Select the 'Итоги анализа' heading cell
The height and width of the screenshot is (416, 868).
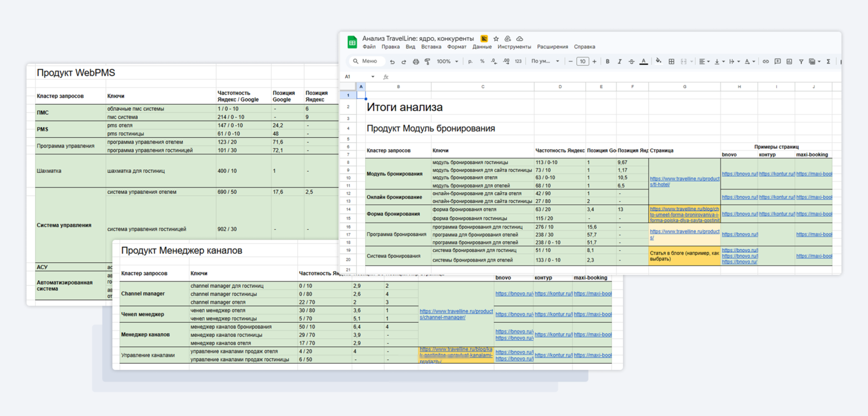[x=404, y=107]
